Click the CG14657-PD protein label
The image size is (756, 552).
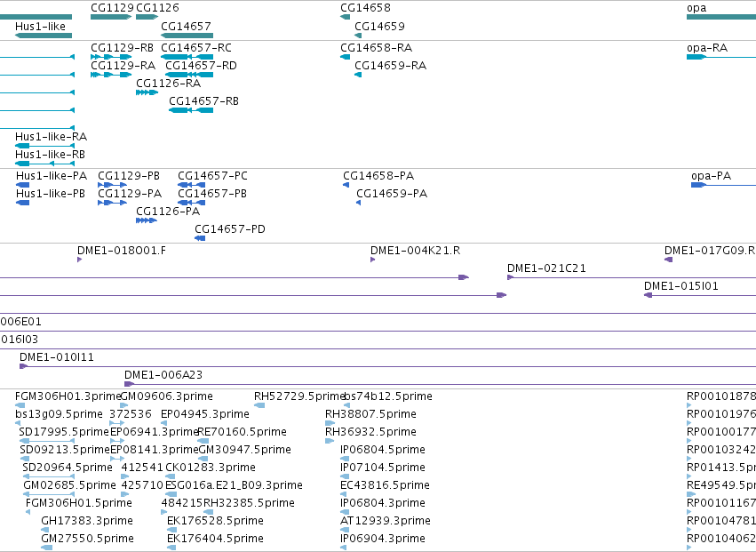(x=230, y=229)
